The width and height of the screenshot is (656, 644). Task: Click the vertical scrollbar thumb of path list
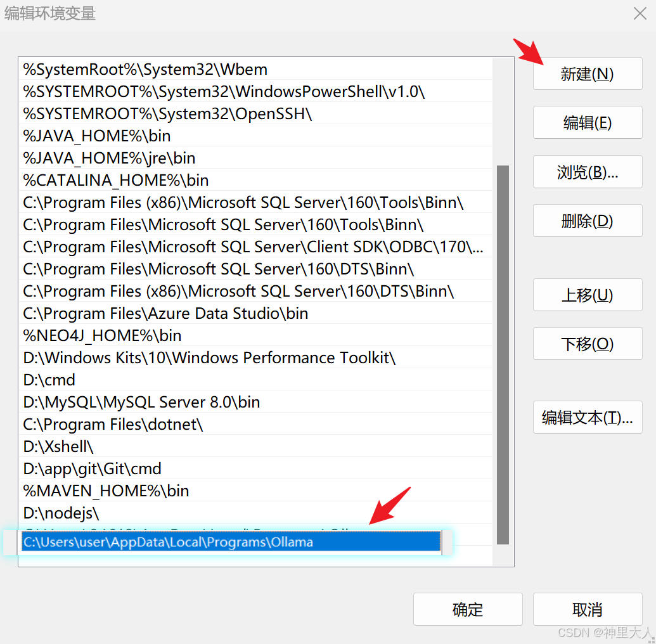pos(503,355)
